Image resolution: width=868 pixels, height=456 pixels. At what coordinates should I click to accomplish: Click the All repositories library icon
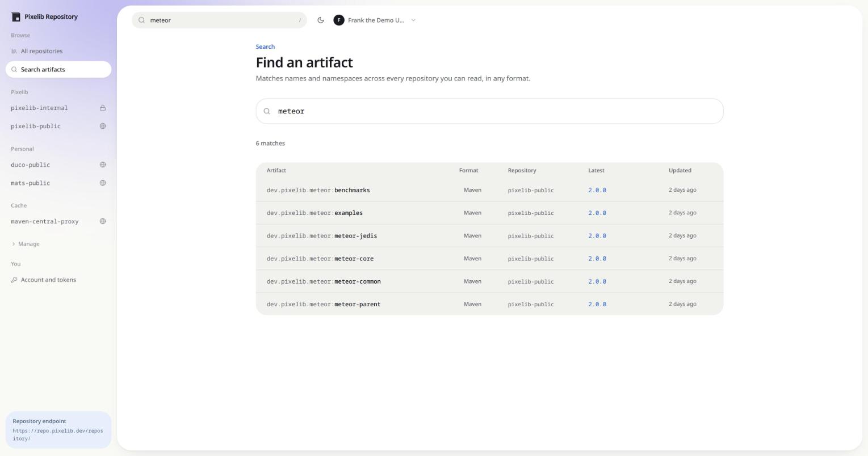click(14, 51)
